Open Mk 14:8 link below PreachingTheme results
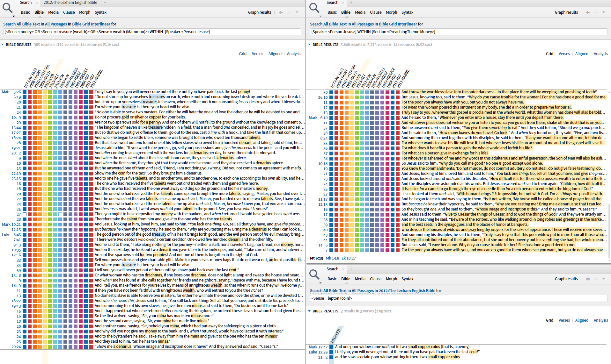The width and height of the screenshot is (611, 364). coord(332,258)
